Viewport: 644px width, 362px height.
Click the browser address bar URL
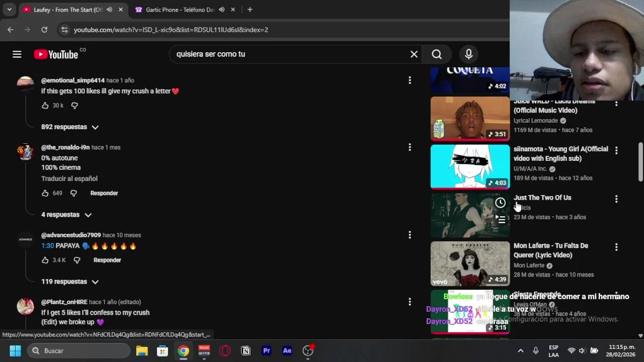(171, 30)
